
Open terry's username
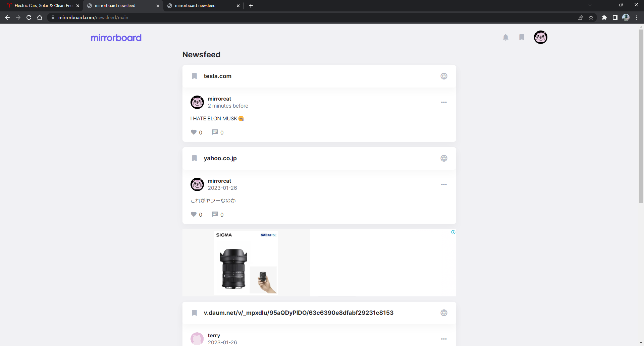214,335
